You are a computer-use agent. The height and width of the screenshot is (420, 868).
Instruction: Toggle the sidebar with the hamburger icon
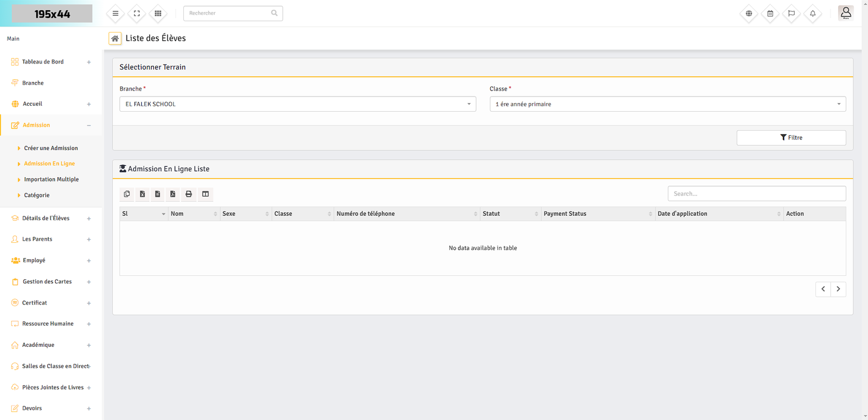pyautogui.click(x=116, y=14)
